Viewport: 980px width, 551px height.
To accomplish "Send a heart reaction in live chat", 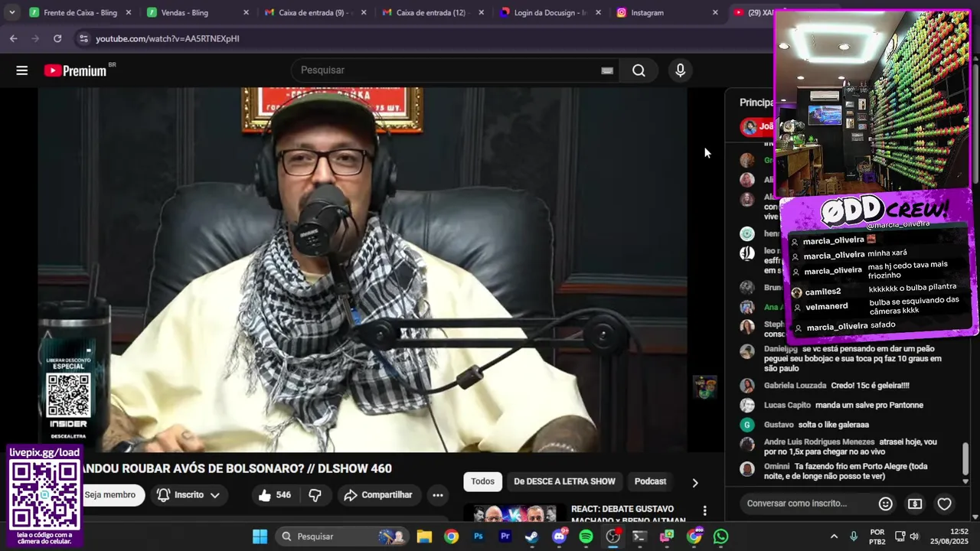I will pos(945,504).
